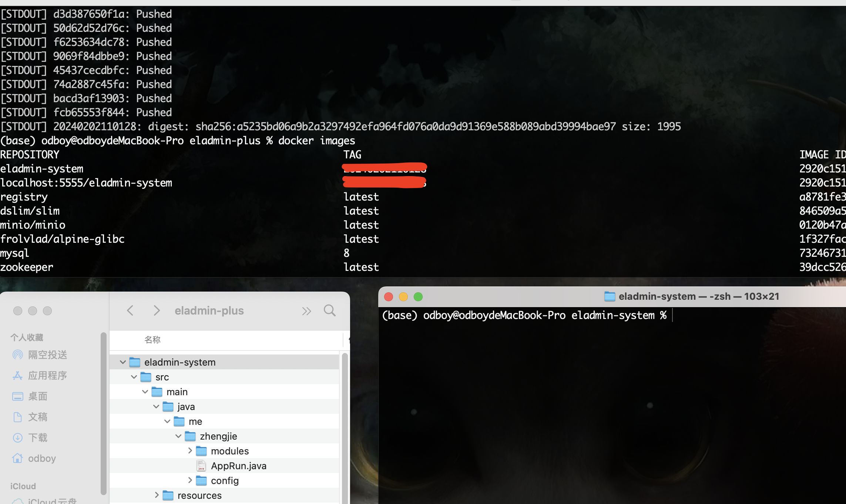The height and width of the screenshot is (504, 846).
Task: Collapse the src folder
Action: click(134, 377)
